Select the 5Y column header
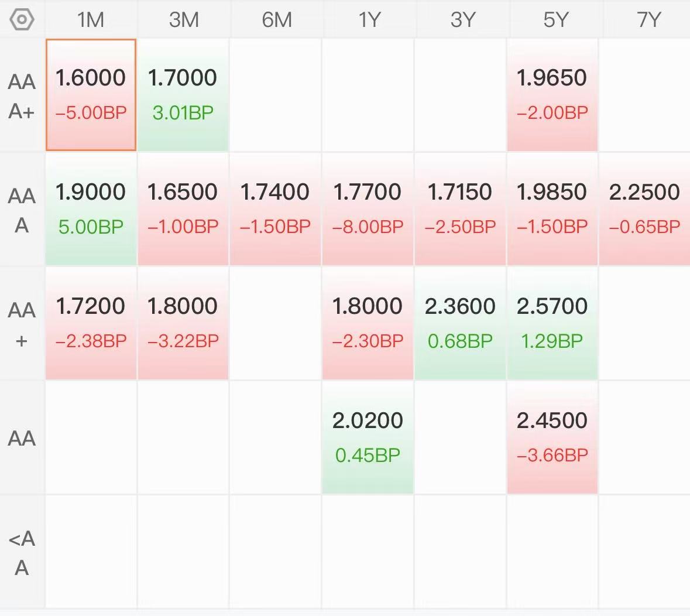690x616 pixels. click(x=555, y=19)
